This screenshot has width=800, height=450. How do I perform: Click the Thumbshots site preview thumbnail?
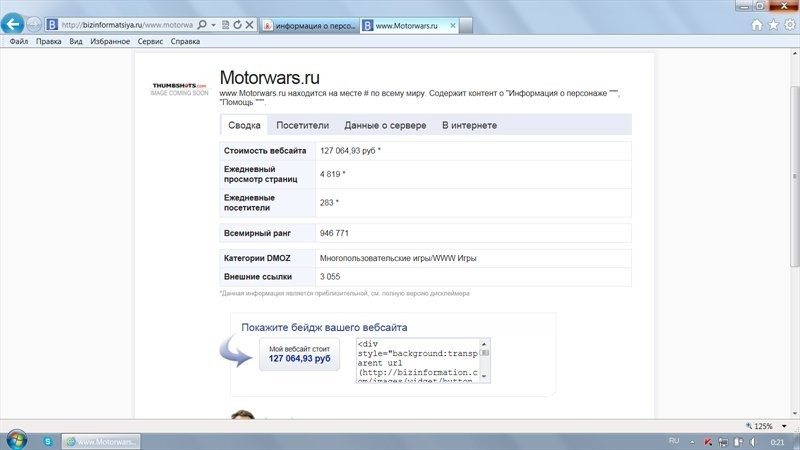pyautogui.click(x=179, y=89)
